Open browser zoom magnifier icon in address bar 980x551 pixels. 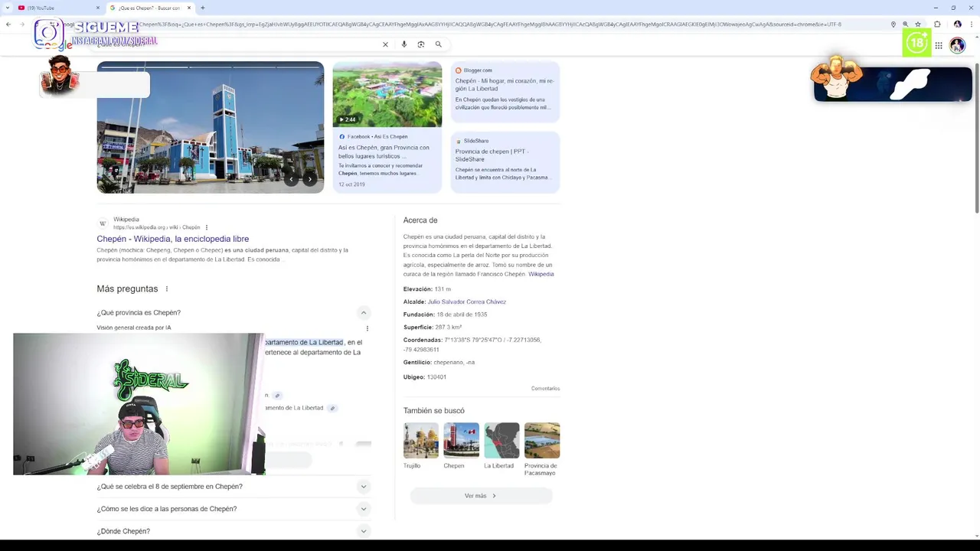906,24
